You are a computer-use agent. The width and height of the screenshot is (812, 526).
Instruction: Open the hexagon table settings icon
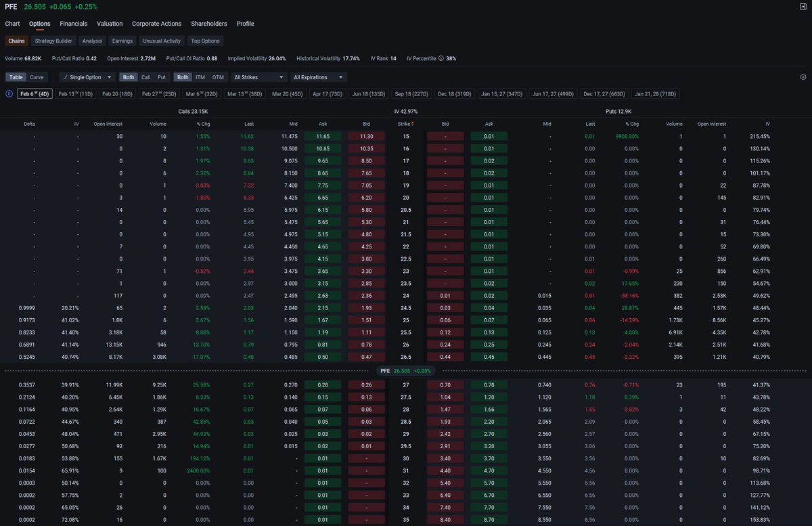click(x=803, y=77)
